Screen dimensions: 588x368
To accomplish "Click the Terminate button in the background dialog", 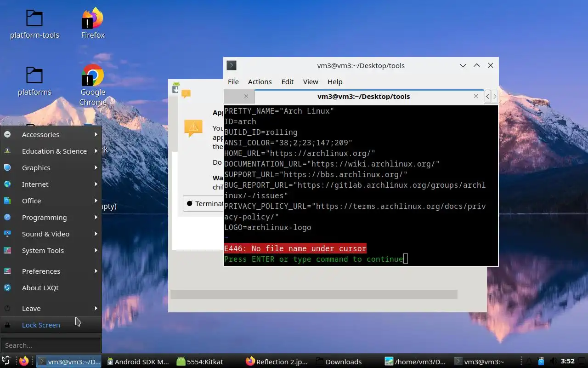I will [x=204, y=203].
